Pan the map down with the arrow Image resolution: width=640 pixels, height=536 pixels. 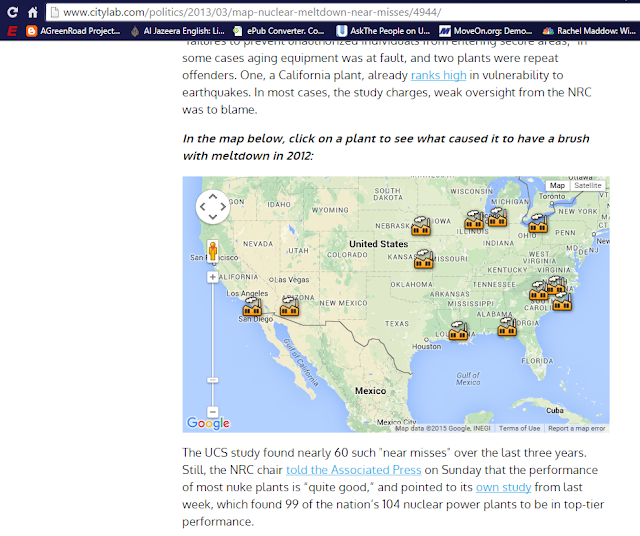click(213, 217)
